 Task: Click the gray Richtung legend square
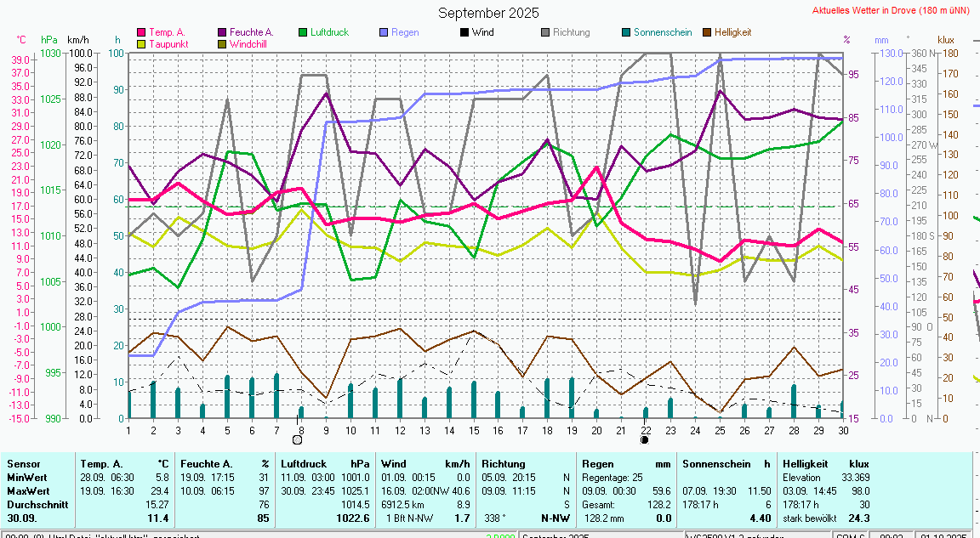point(545,32)
